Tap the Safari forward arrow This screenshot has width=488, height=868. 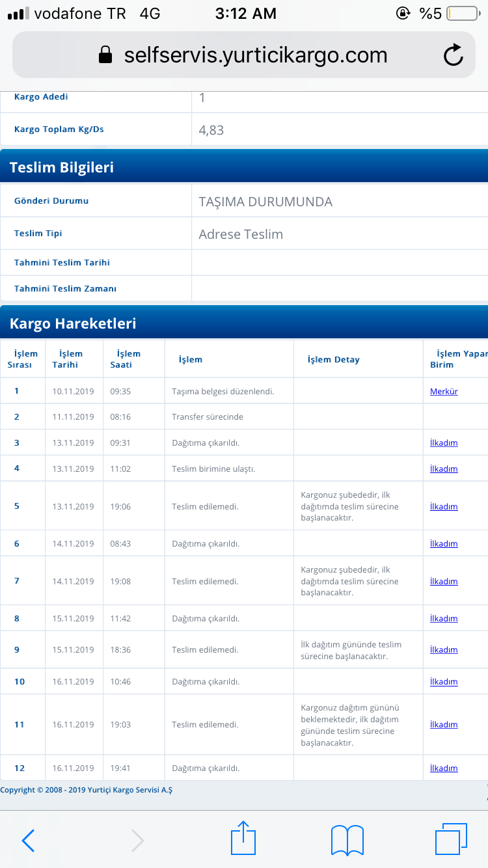[137, 841]
